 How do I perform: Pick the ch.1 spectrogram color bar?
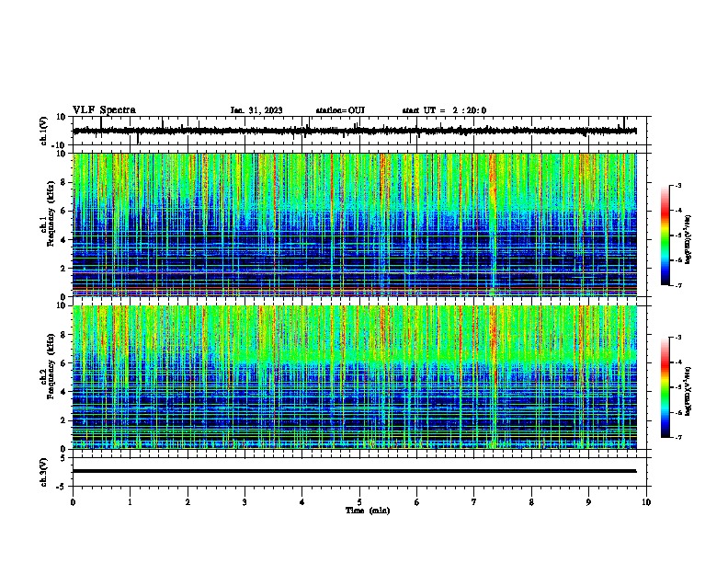coord(665,236)
